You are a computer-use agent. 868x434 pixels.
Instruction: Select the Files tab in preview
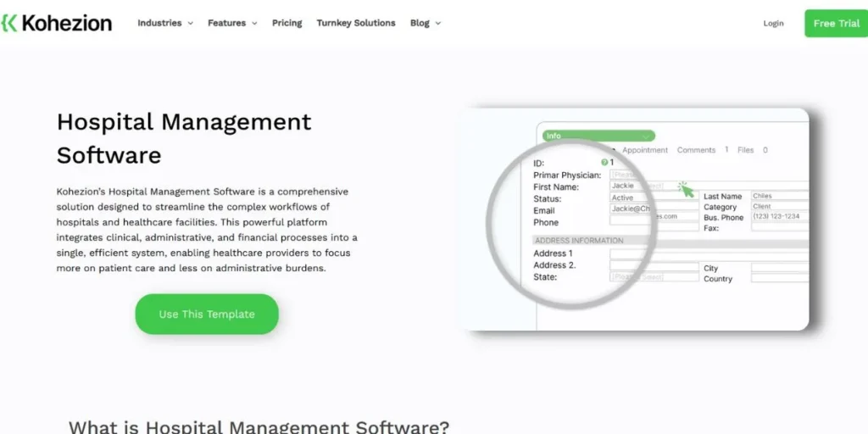tap(745, 150)
